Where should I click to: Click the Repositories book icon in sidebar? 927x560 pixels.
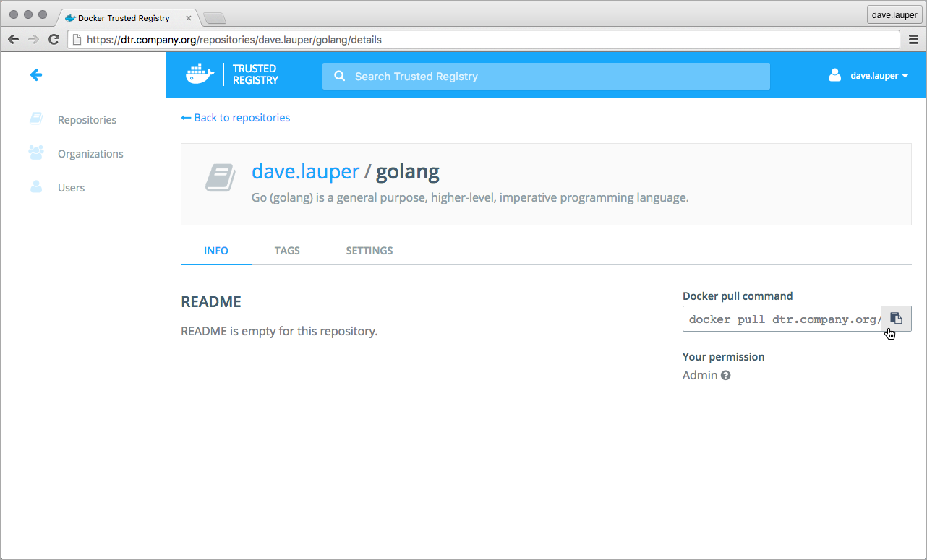36,119
